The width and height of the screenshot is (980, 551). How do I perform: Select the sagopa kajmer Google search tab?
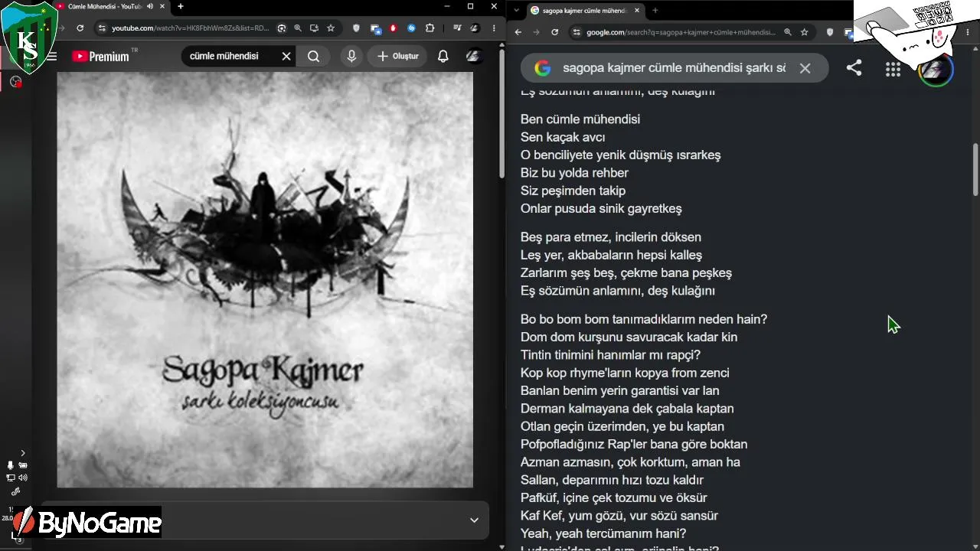[x=586, y=11]
